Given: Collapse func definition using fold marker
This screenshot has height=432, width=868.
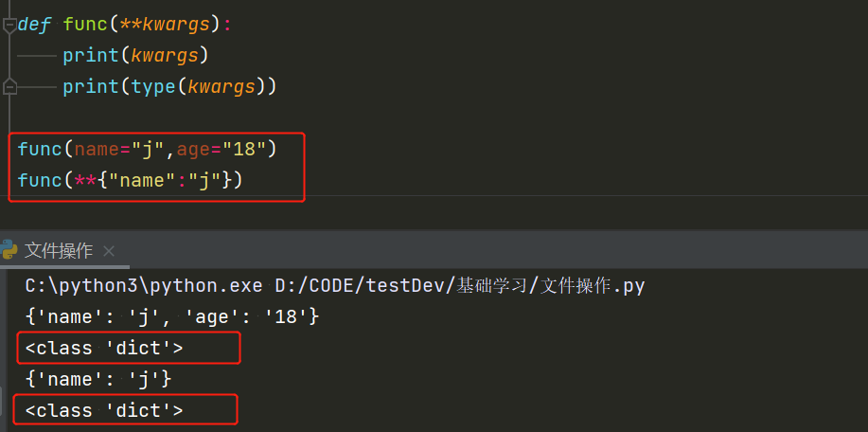Looking at the screenshot, I should pos(9,25).
